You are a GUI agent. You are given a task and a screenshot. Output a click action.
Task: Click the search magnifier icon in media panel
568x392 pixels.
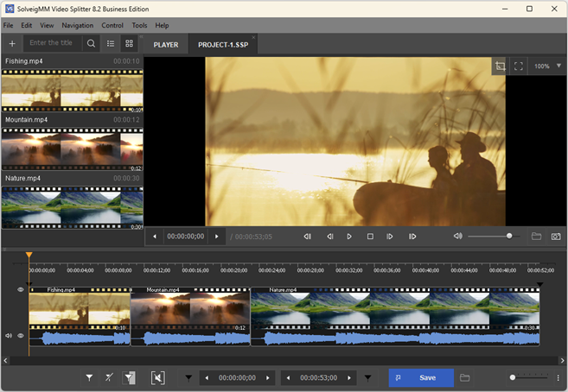(91, 43)
